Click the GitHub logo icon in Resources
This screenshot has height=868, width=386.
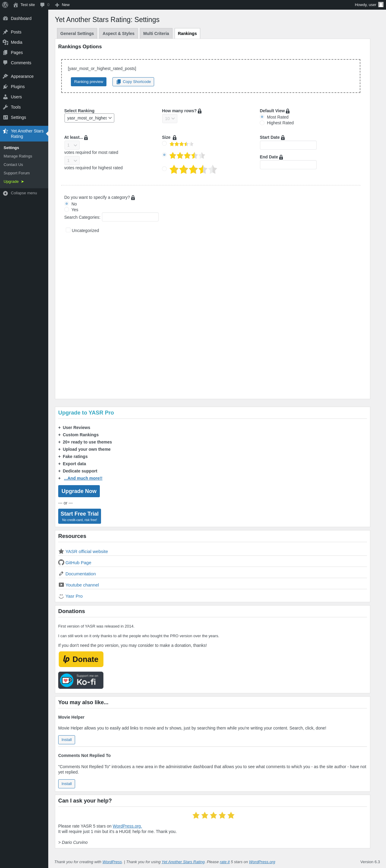pyautogui.click(x=61, y=562)
